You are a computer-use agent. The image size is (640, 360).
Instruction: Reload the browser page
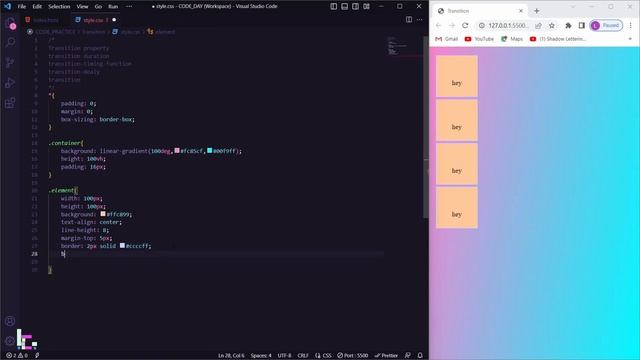coord(465,25)
